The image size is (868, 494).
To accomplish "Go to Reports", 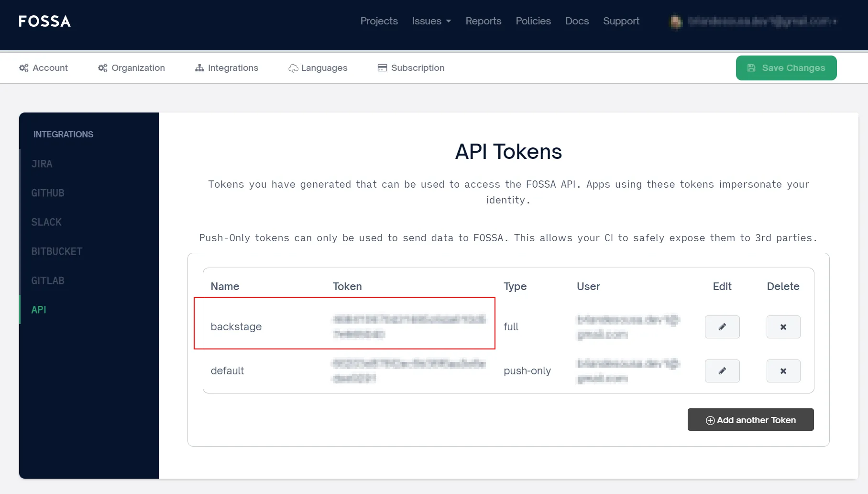I will [483, 21].
